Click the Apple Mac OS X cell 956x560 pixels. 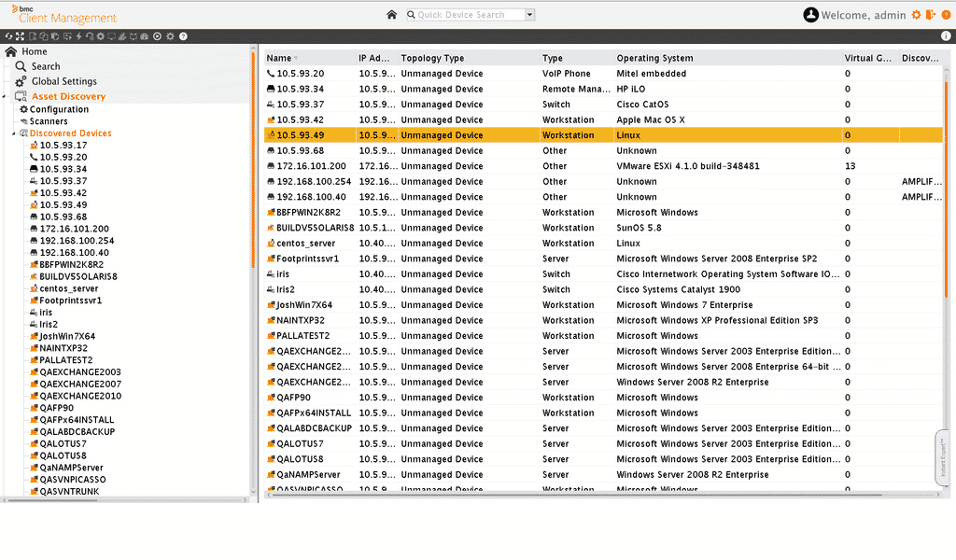point(651,120)
